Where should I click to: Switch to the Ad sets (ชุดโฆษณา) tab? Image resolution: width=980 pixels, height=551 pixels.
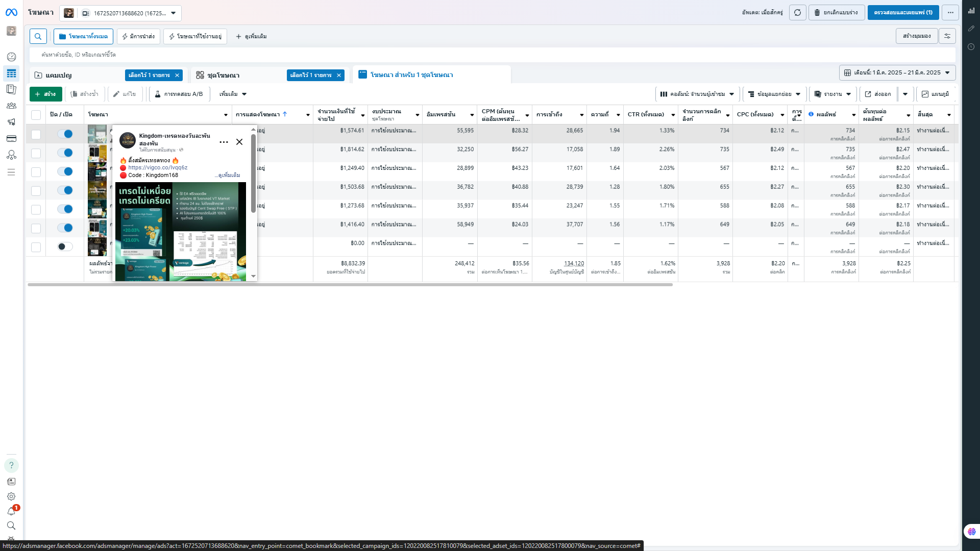pyautogui.click(x=223, y=75)
